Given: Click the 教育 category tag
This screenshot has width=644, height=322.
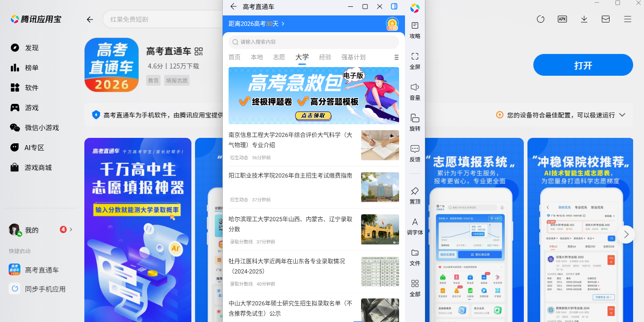Looking at the screenshot, I should (x=153, y=80).
